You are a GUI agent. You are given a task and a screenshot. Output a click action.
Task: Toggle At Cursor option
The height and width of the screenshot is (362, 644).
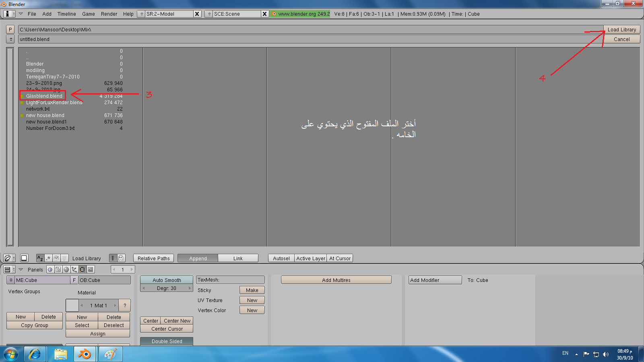tap(340, 258)
